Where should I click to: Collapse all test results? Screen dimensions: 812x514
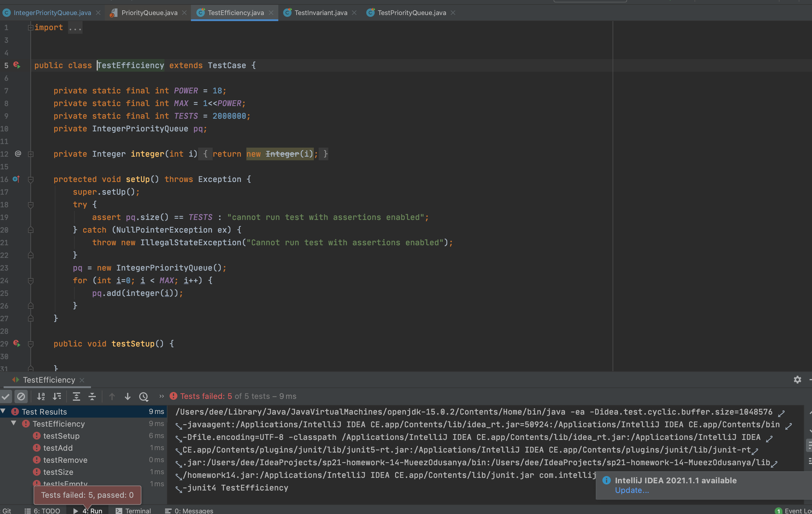pos(92,396)
